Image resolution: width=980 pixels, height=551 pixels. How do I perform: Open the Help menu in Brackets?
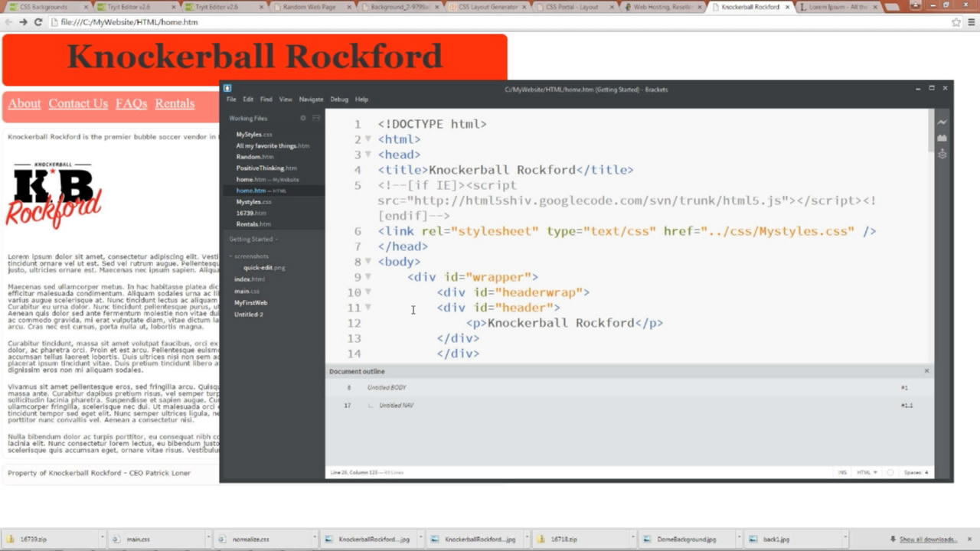tap(361, 99)
